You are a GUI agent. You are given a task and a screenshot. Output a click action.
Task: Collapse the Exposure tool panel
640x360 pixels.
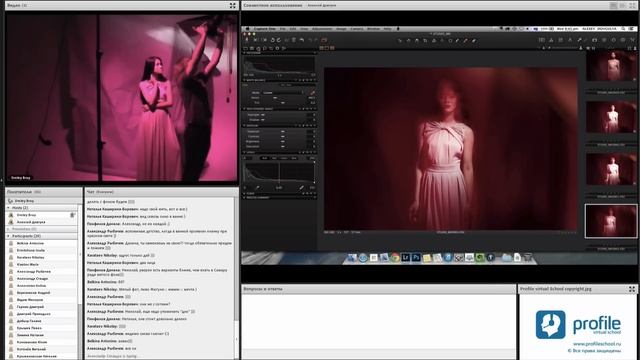click(245, 126)
